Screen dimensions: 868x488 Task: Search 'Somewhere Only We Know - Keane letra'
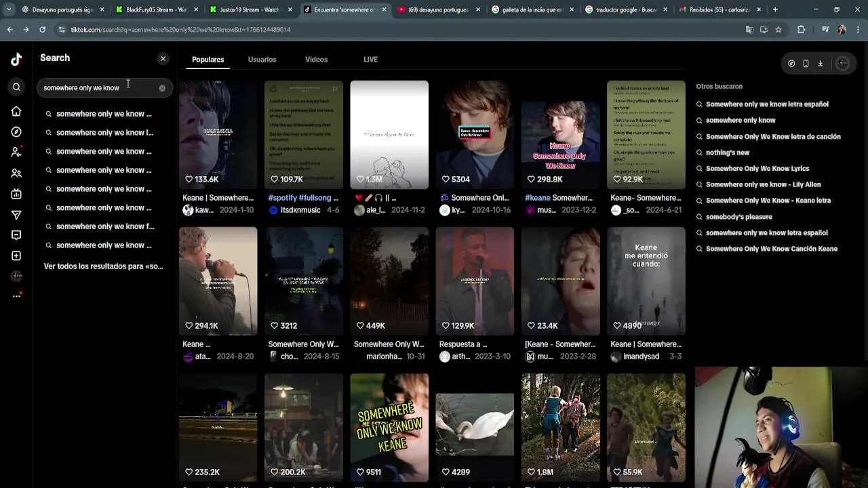768,201
